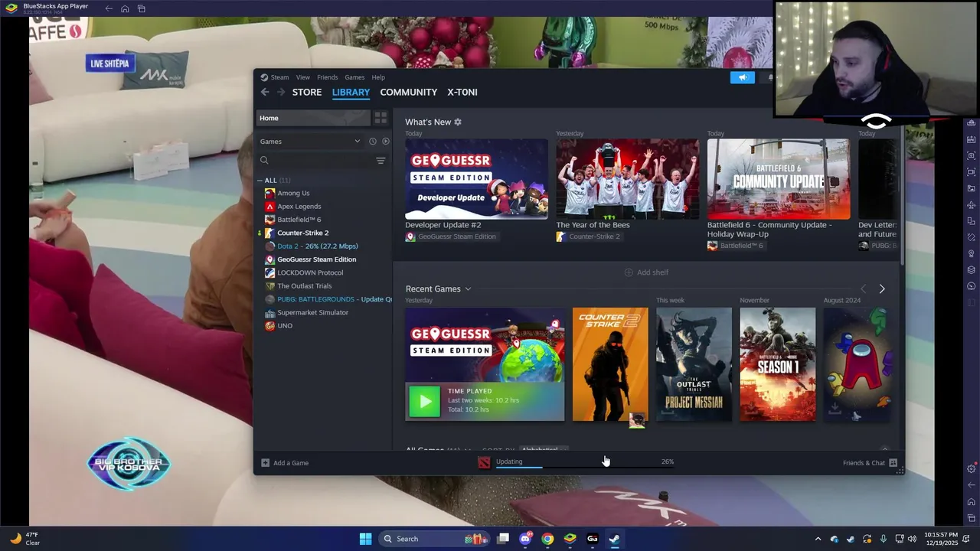Open The Year of the Bees news
Screen dimensions: 980x551
627,179
